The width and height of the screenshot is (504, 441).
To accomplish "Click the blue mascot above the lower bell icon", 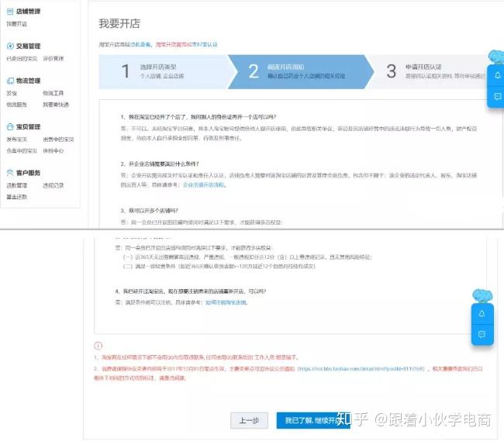I will click(482, 296).
